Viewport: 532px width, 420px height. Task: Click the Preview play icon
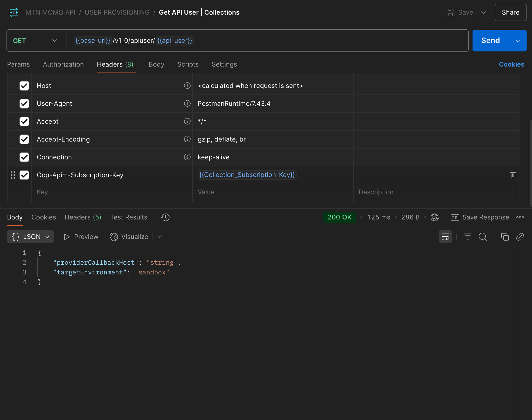(66, 237)
